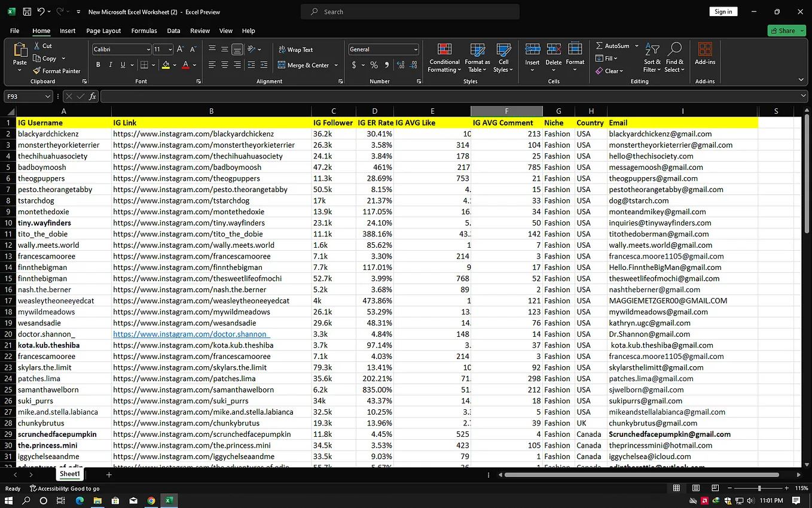Viewport: 812px width, 508px height.
Task: Select the Sheet1 tab
Action: coord(69,474)
